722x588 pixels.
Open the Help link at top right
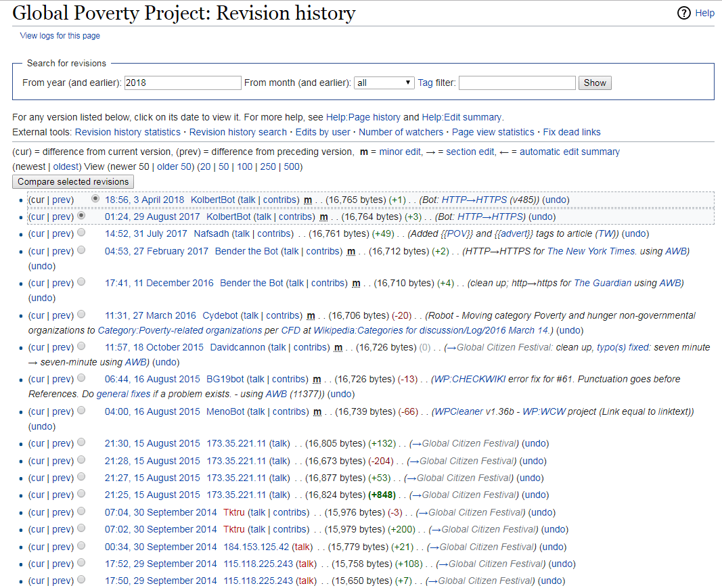705,12
